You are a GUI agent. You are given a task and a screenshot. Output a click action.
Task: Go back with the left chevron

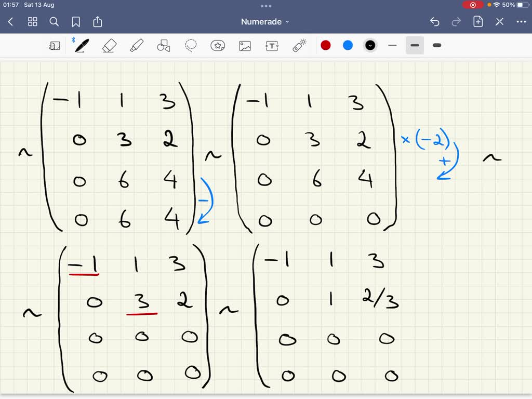[10, 22]
